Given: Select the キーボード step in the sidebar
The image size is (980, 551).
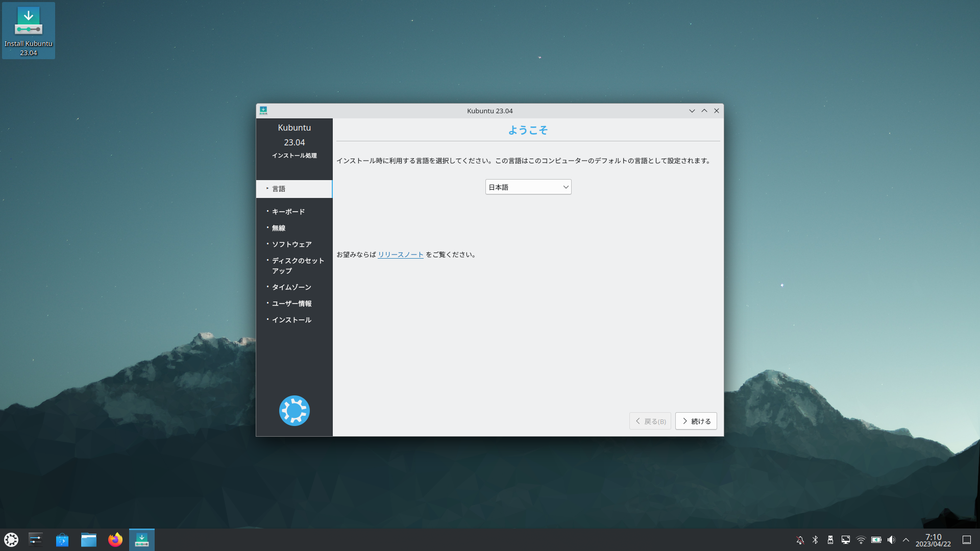Looking at the screenshot, I should (x=288, y=212).
